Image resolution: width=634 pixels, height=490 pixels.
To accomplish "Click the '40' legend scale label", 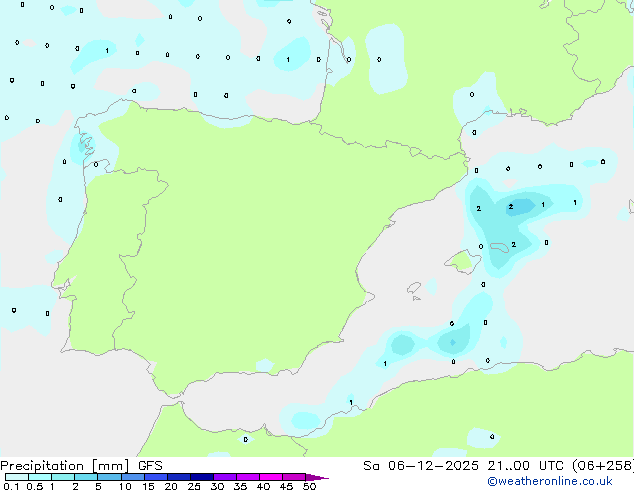I will click(263, 486).
